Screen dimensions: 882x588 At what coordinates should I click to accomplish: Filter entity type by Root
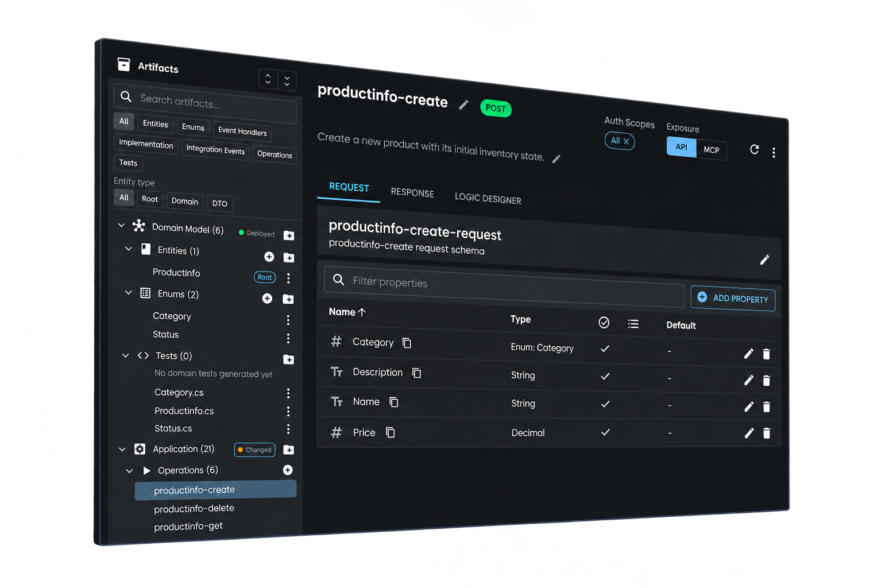click(150, 199)
